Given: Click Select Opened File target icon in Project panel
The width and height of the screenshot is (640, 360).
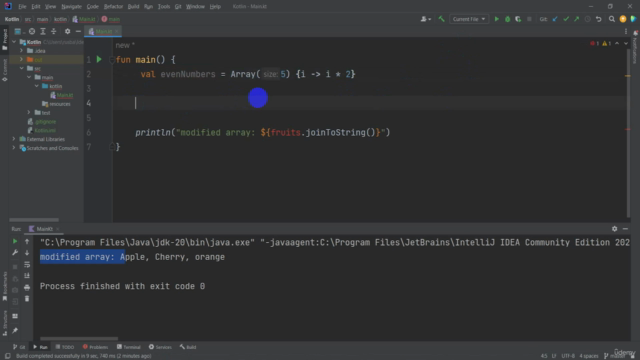Looking at the screenshot, I should [x=32, y=31].
